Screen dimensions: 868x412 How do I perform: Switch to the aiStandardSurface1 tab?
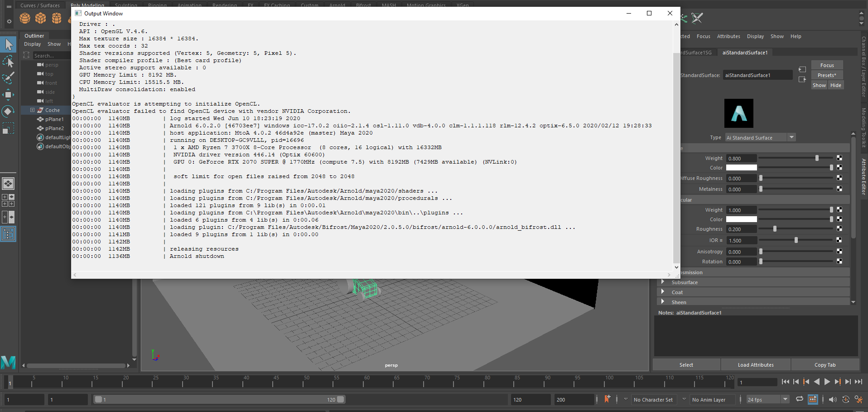coord(745,53)
